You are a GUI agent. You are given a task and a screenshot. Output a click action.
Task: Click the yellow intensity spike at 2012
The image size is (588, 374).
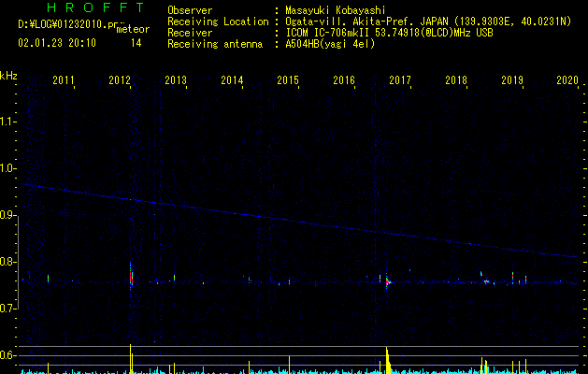pyautogui.click(x=131, y=359)
